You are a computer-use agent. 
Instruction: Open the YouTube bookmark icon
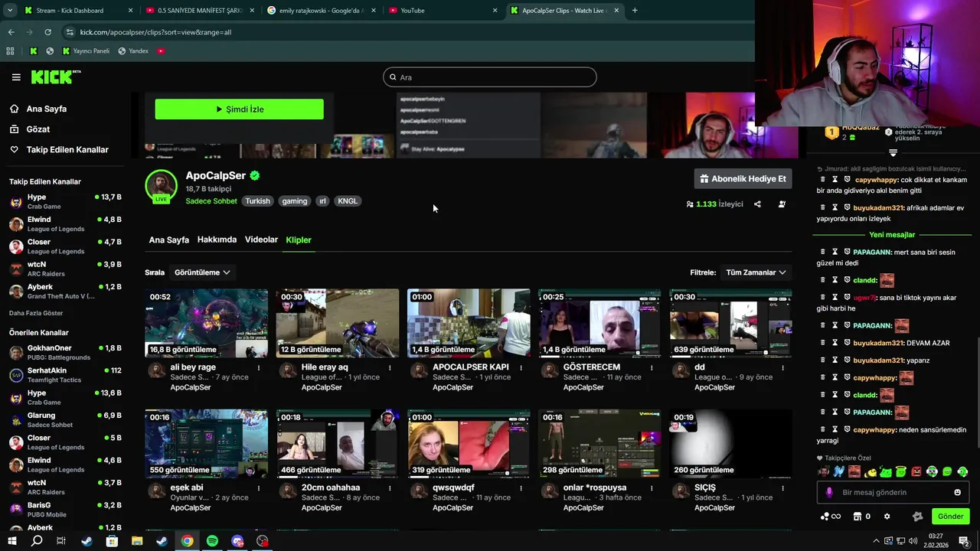coord(161,51)
